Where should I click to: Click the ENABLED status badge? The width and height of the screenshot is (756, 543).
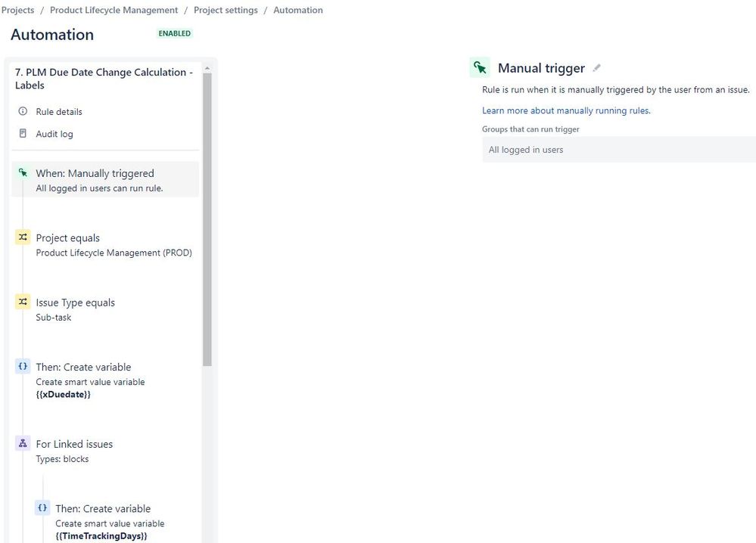click(x=175, y=33)
